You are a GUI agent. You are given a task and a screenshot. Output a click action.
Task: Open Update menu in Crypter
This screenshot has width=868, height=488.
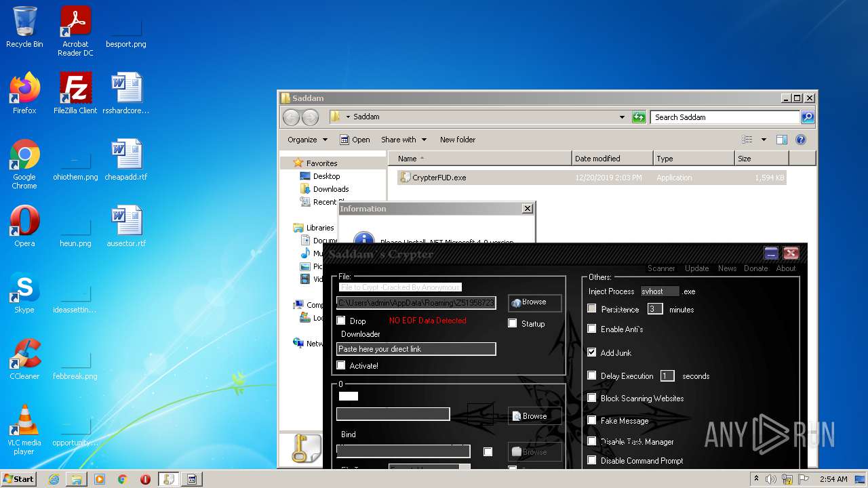pyautogui.click(x=696, y=268)
